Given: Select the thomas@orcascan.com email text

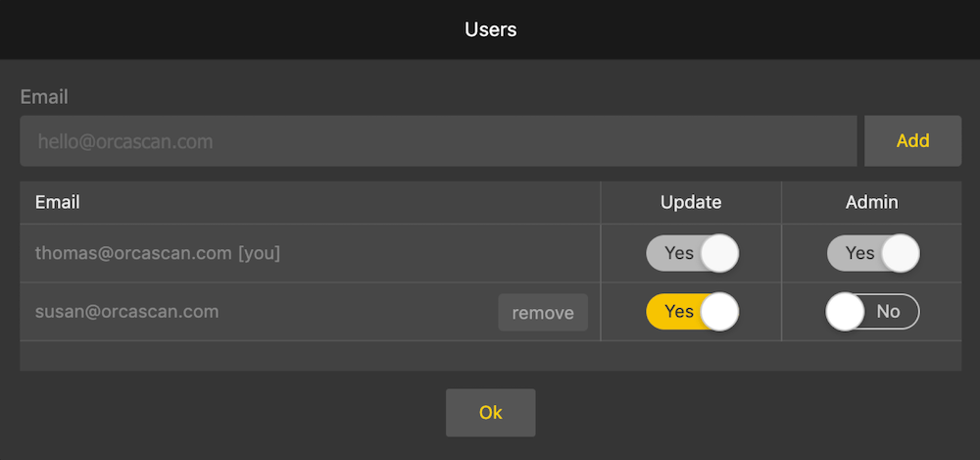Looking at the screenshot, I should 133,253.
